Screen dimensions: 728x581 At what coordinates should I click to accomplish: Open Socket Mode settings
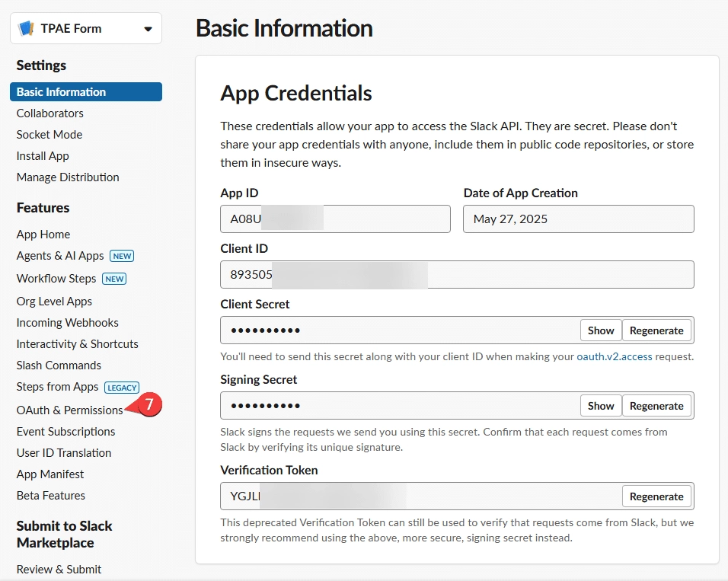[49, 135]
